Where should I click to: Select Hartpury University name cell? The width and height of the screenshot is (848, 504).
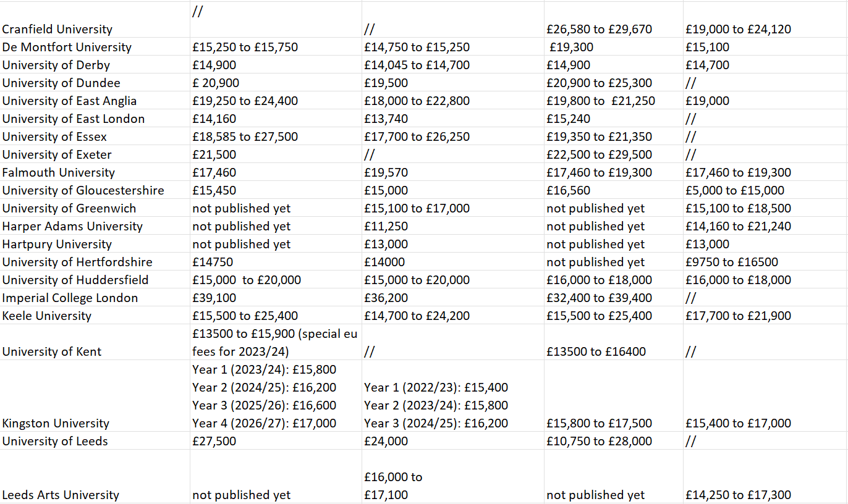[57, 244]
